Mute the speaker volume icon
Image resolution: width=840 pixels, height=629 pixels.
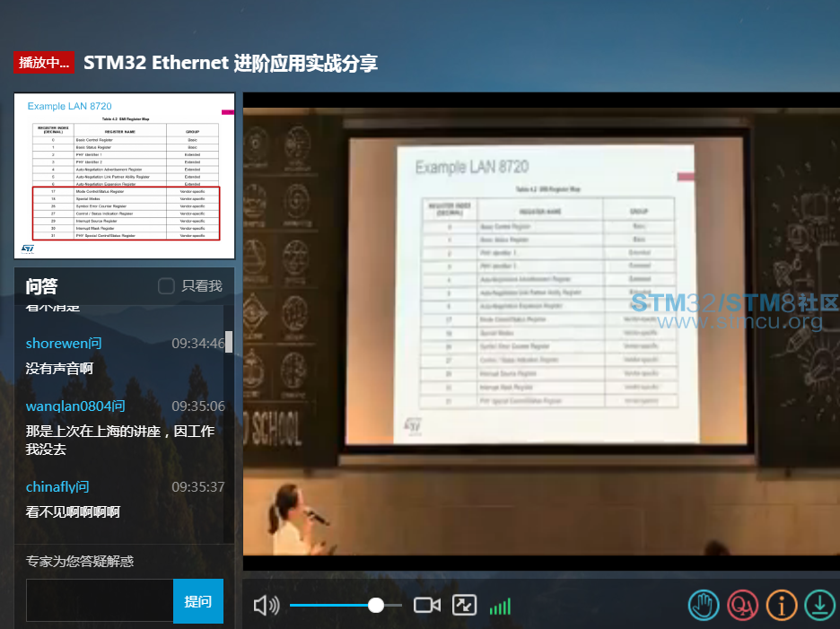tap(267, 606)
